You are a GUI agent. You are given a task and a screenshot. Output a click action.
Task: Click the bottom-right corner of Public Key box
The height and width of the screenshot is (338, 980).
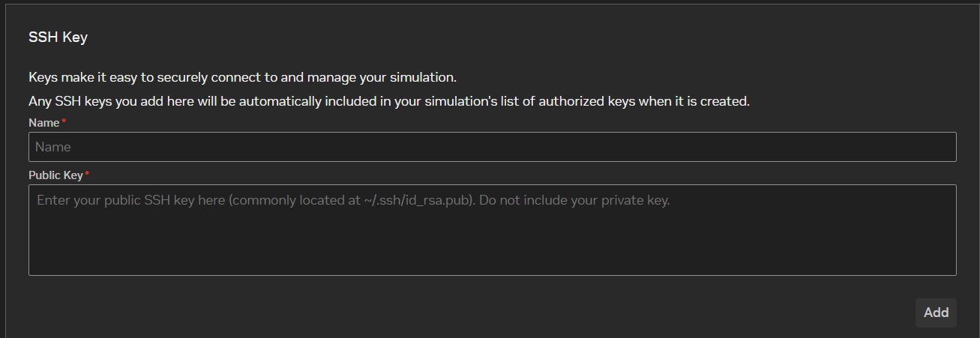tap(950, 269)
